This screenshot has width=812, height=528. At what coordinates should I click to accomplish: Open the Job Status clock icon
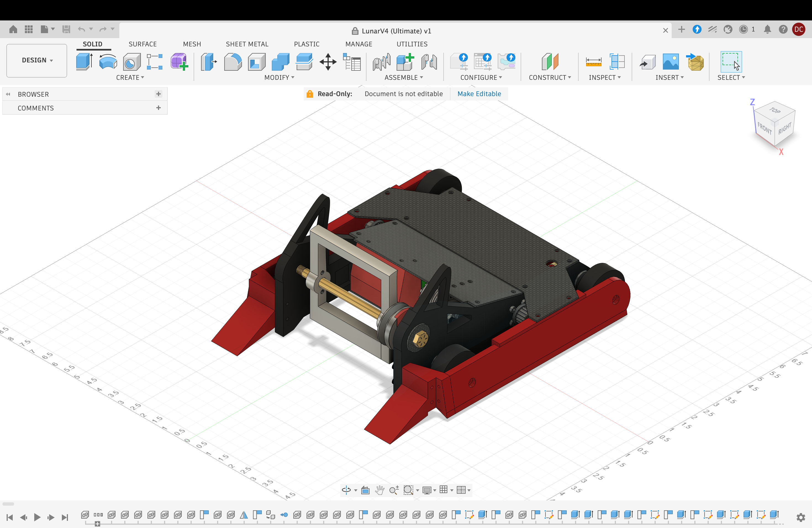tap(744, 30)
